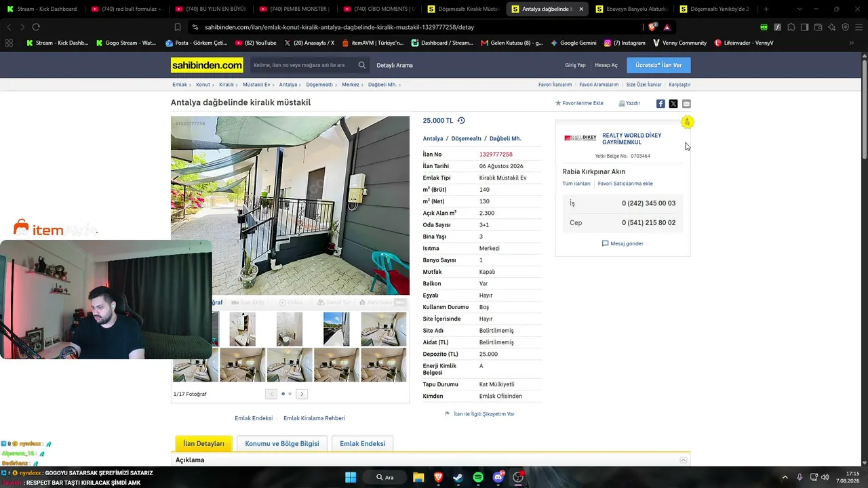Open Leo AI sparkle icon
This screenshot has height=488, width=868.
point(831,27)
